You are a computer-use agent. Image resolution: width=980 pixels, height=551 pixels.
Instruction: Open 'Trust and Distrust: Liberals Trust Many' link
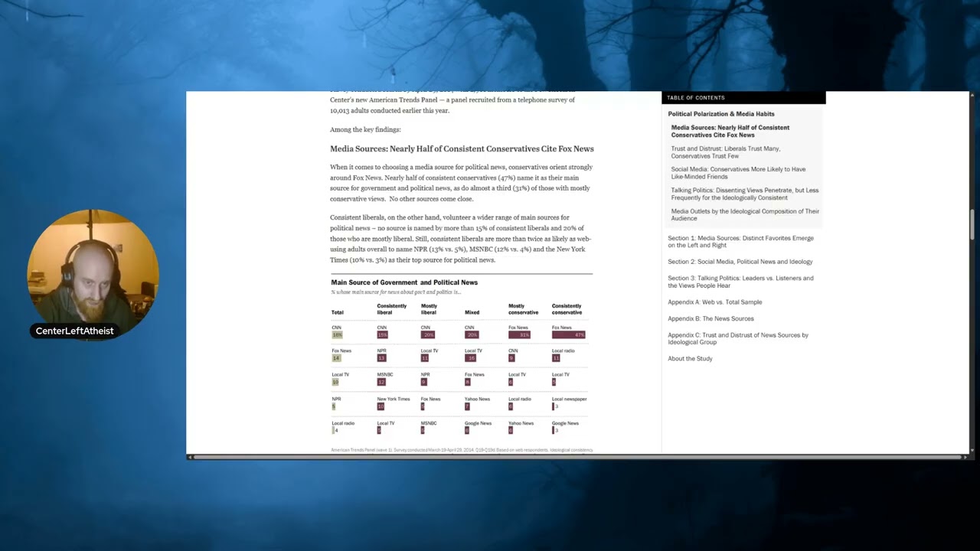725,152
